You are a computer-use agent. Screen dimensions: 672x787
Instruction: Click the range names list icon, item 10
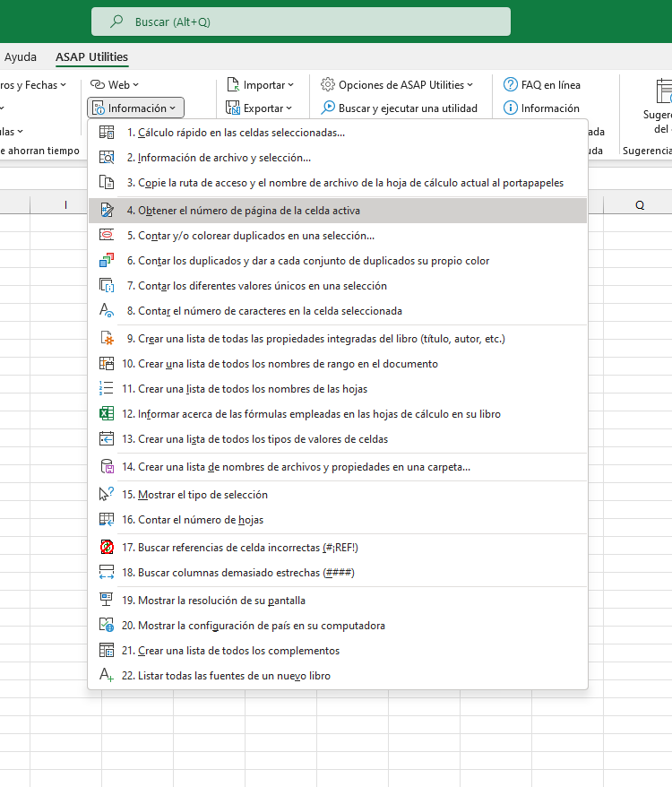(107, 363)
